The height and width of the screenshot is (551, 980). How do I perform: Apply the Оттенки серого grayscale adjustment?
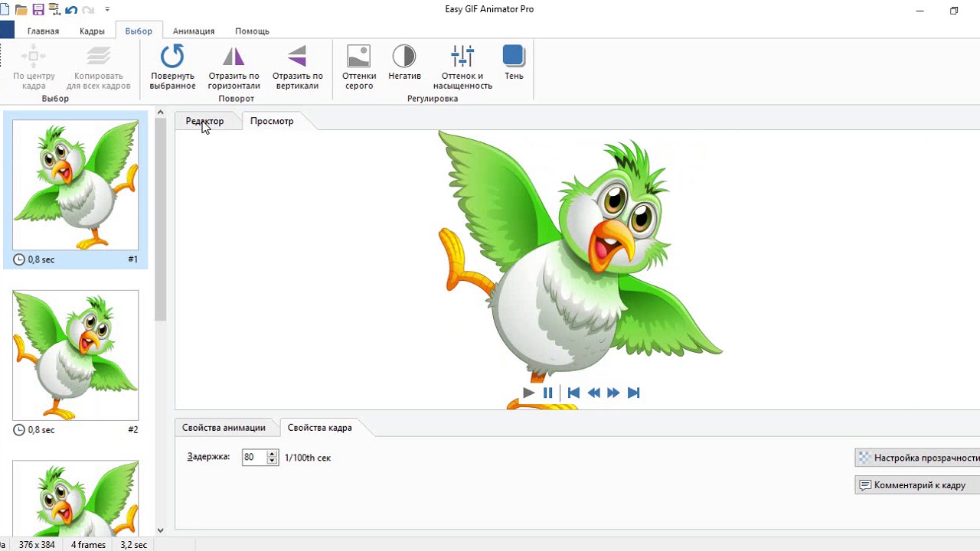(359, 67)
